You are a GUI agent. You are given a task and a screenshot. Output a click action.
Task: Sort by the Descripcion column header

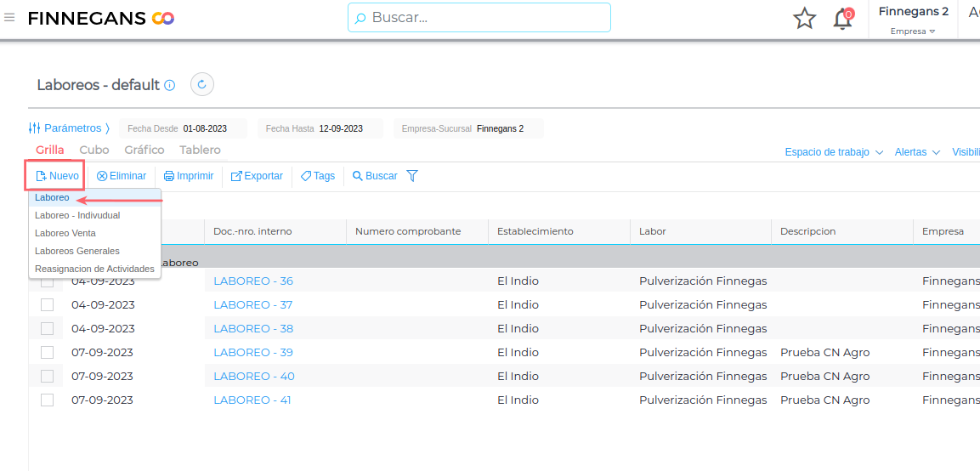(842, 231)
